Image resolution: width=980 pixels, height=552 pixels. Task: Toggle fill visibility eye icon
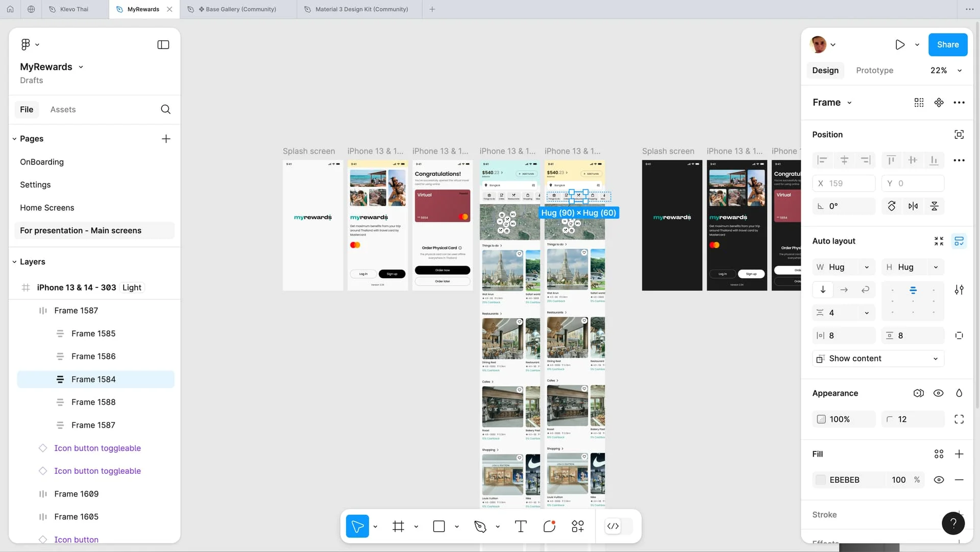pyautogui.click(x=938, y=480)
